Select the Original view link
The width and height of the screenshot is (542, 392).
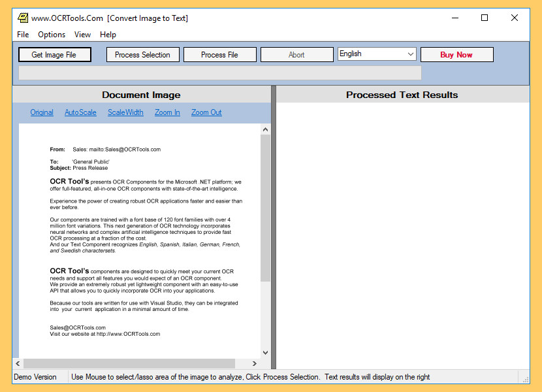pyautogui.click(x=42, y=112)
